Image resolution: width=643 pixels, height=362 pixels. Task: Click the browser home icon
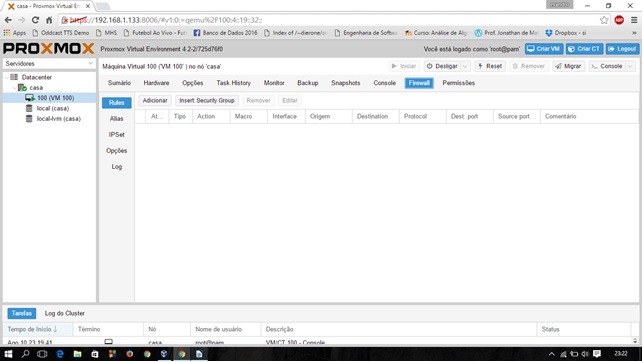[49, 20]
